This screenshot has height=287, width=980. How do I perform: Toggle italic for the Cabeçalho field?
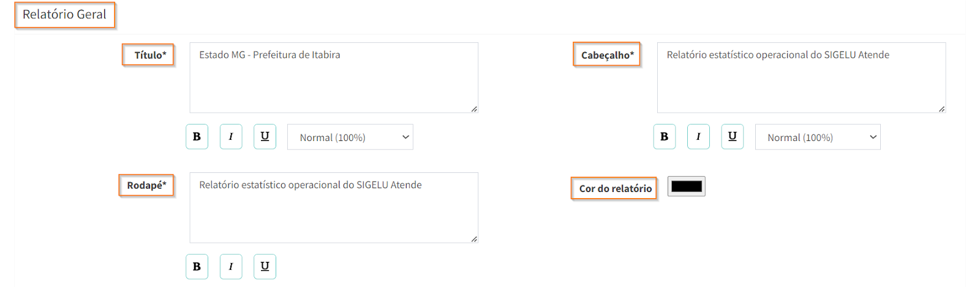click(698, 137)
